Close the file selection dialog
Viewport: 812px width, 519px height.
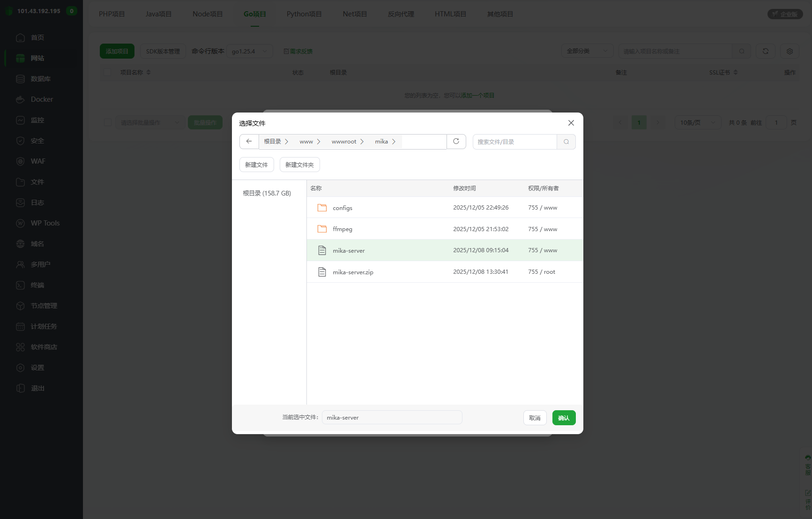571,123
